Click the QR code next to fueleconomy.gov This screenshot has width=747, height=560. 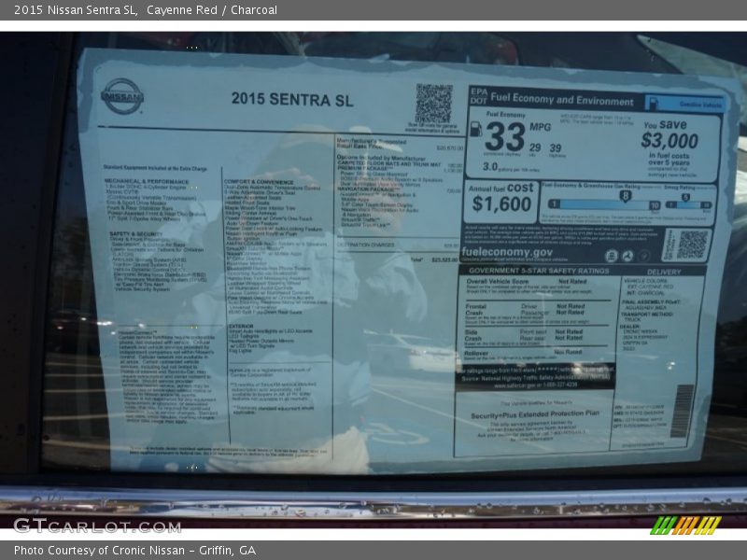pyautogui.click(x=692, y=245)
